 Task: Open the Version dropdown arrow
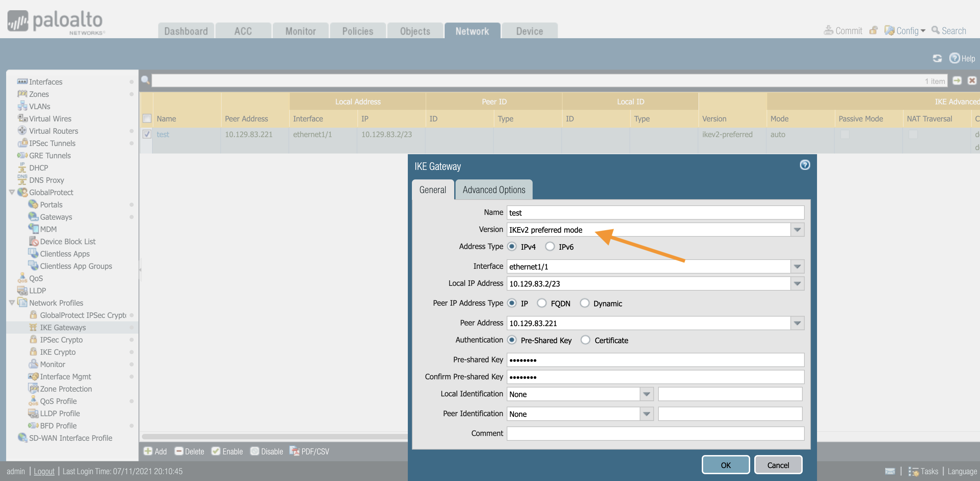pyautogui.click(x=797, y=230)
